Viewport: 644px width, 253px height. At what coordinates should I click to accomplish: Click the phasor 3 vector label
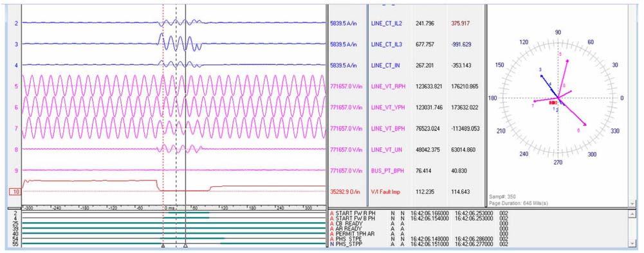(540, 70)
